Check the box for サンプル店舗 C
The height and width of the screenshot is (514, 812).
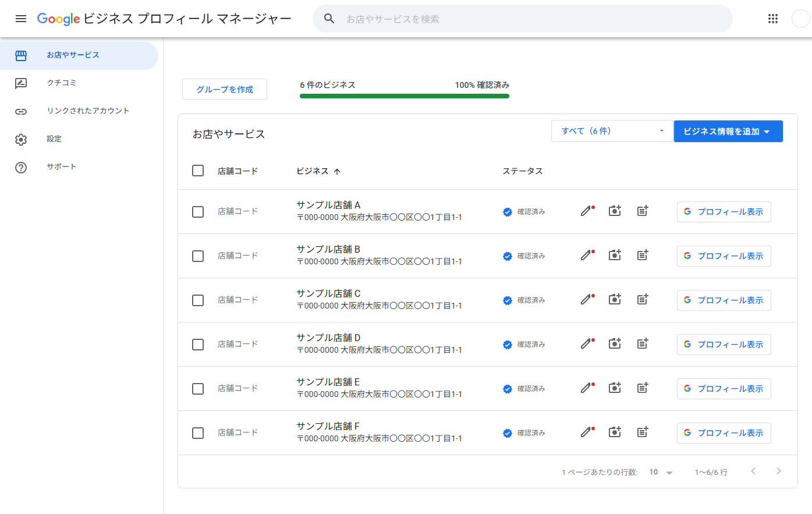[198, 300]
